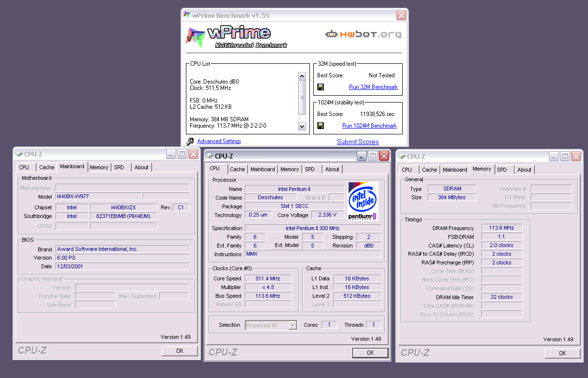Click the Run 32M Benchmark link
This screenshot has height=378, width=588.
(x=373, y=87)
